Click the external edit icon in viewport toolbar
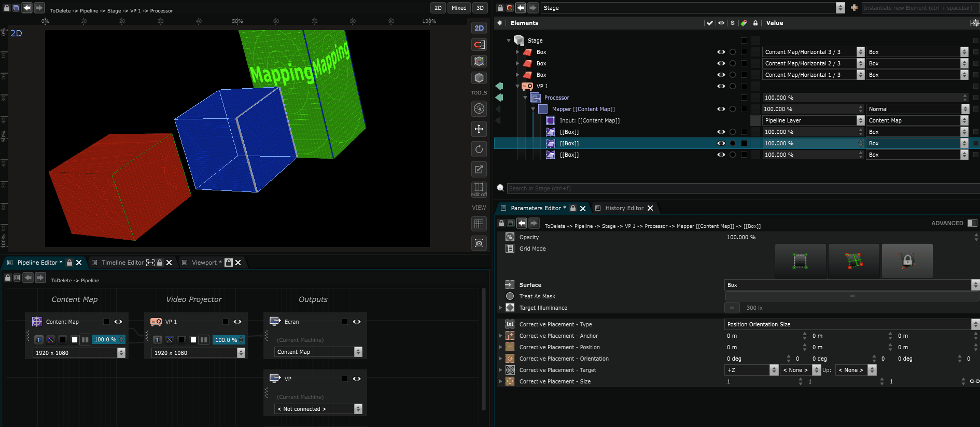Screen dimensions: 980x427 coord(479,169)
